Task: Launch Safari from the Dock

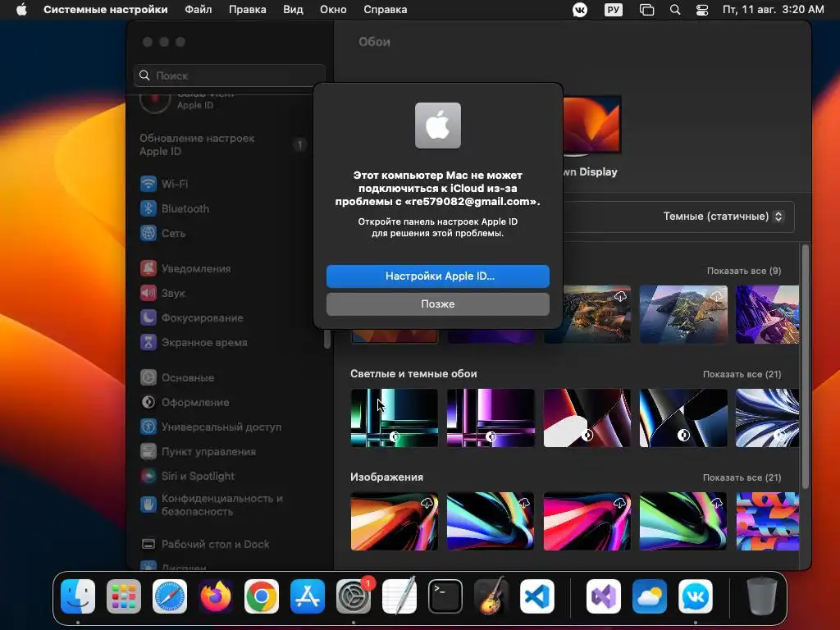Action: [170, 596]
